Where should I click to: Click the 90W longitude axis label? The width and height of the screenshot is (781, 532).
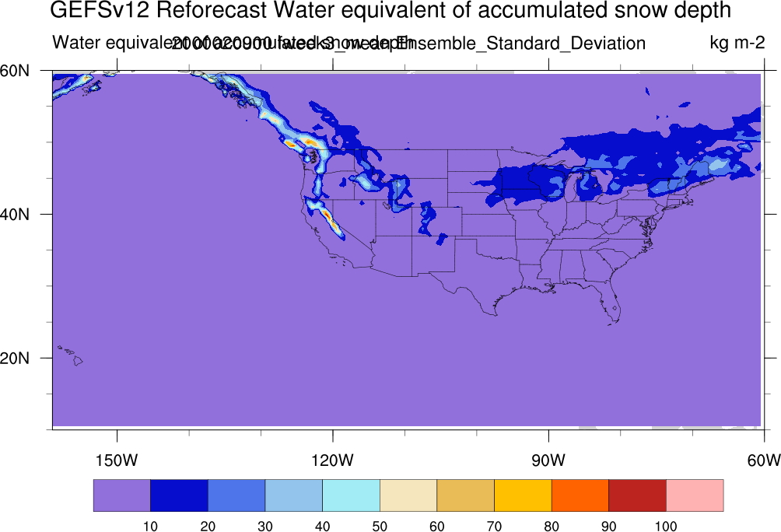[x=548, y=460]
